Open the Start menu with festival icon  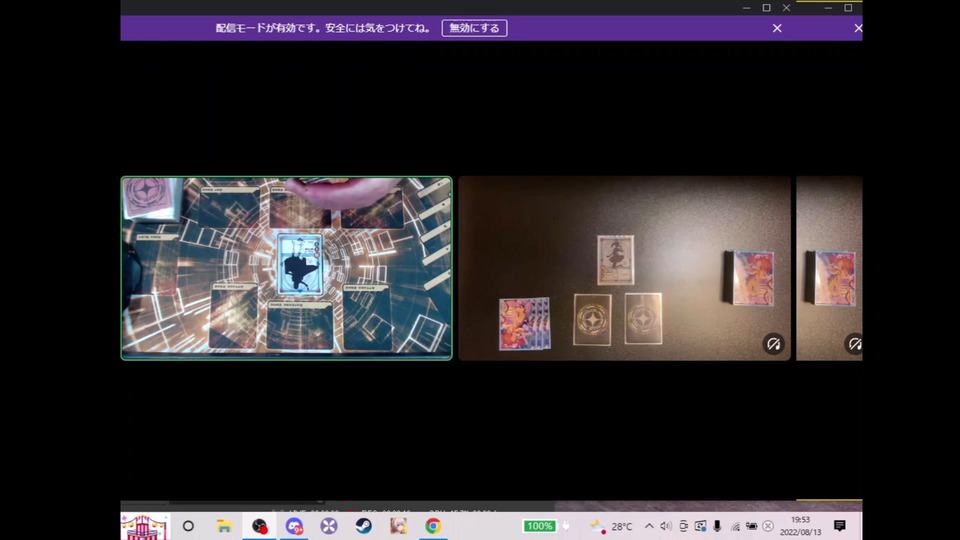[x=144, y=527]
